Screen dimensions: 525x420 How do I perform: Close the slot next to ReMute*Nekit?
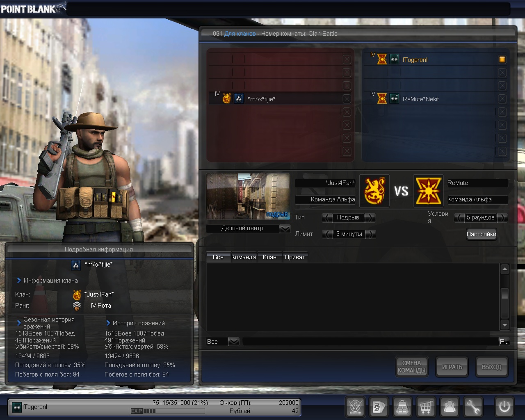pyautogui.click(x=502, y=99)
